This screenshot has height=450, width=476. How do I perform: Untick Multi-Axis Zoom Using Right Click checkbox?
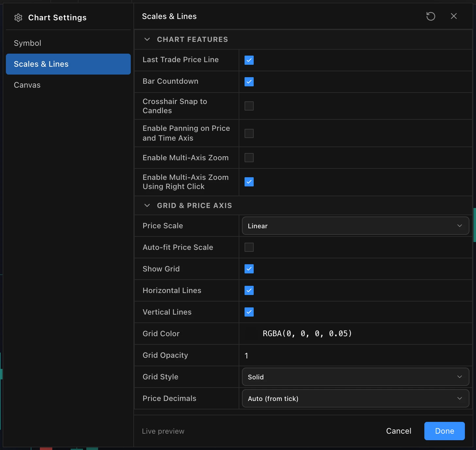(249, 182)
